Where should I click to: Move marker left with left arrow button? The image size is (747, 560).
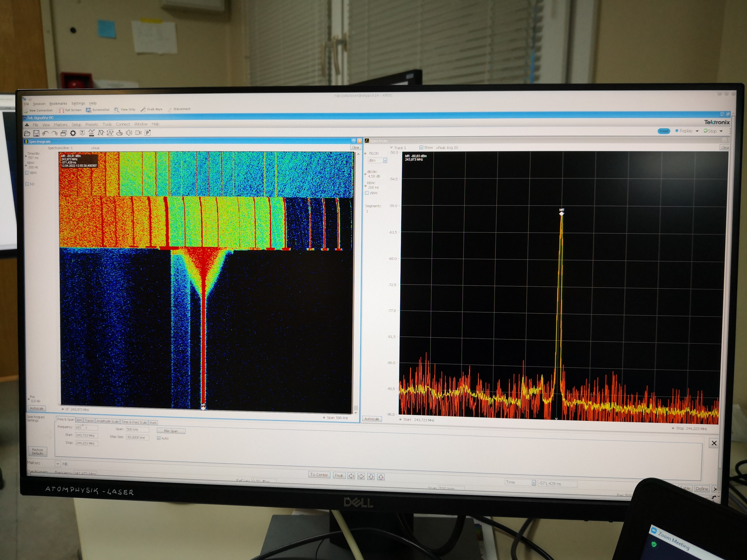351,476
